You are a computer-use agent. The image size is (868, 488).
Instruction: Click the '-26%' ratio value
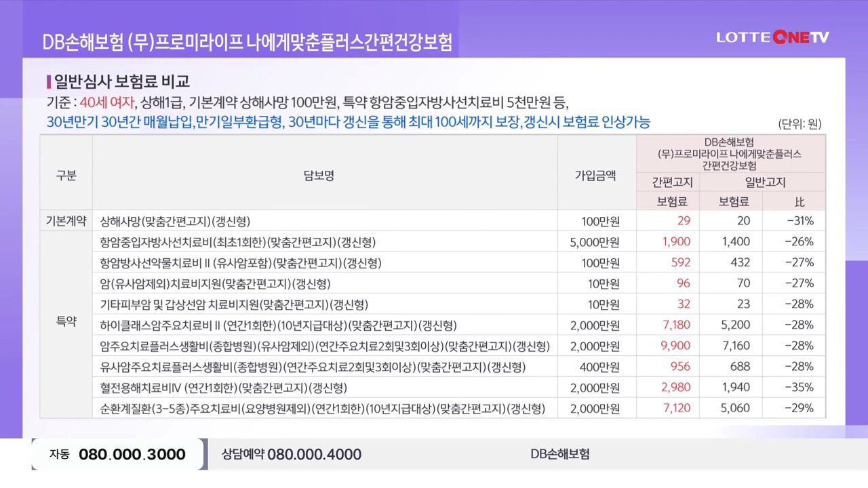800,242
